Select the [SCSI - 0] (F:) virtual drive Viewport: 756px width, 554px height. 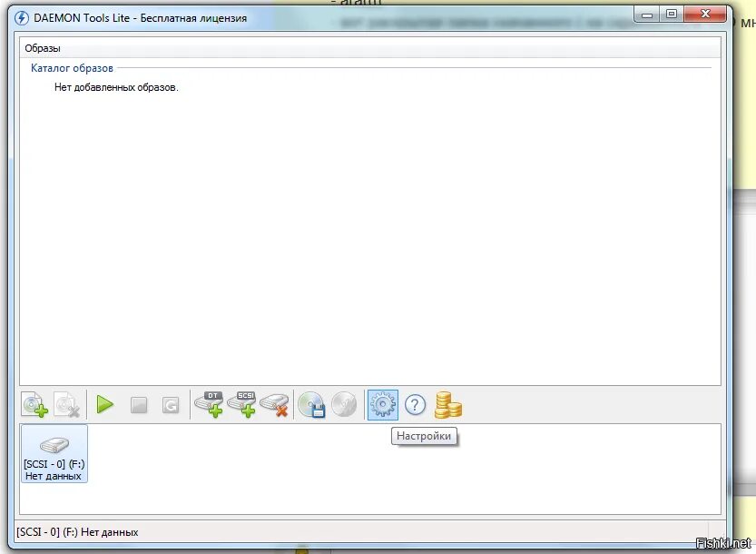pyautogui.click(x=54, y=453)
